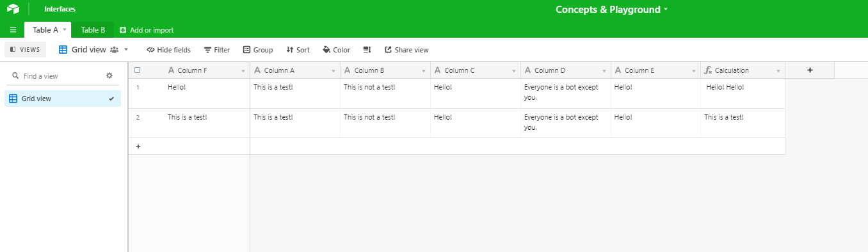The image size is (868, 252).
Task: Open Column B header dropdown arrow
Action: tap(424, 71)
